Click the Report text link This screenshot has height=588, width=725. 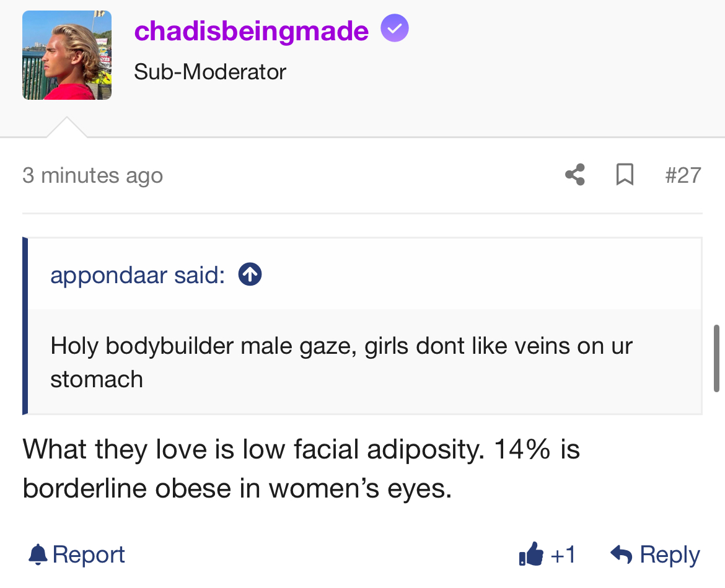point(89,554)
